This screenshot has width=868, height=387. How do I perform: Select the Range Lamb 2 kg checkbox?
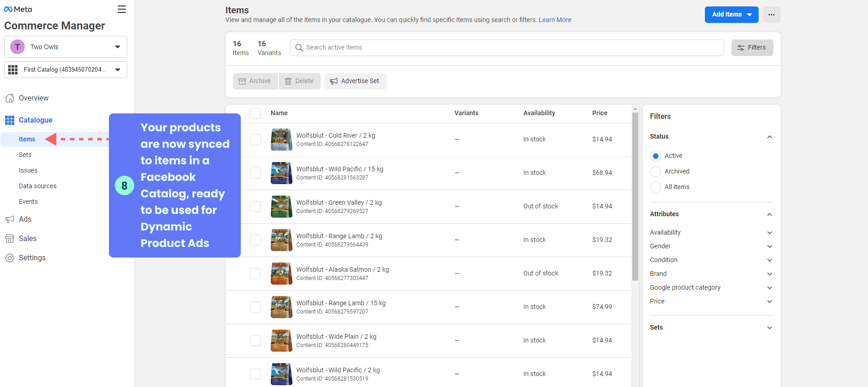click(x=255, y=240)
